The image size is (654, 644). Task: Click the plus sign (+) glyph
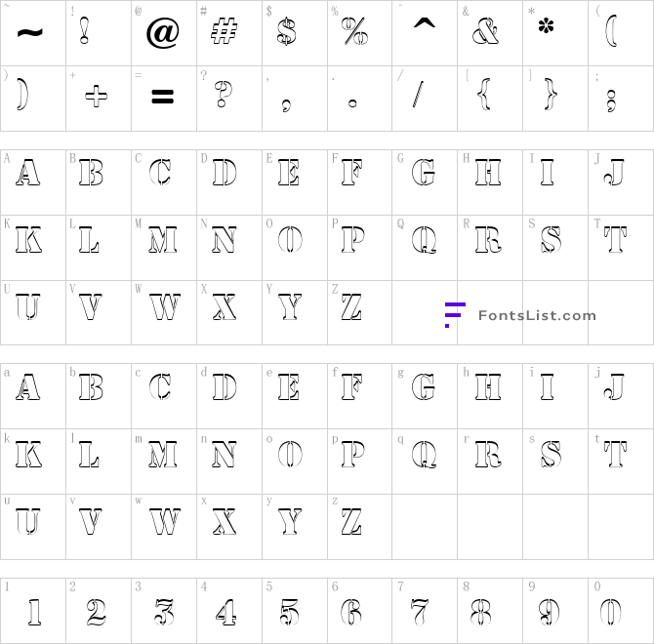[97, 96]
